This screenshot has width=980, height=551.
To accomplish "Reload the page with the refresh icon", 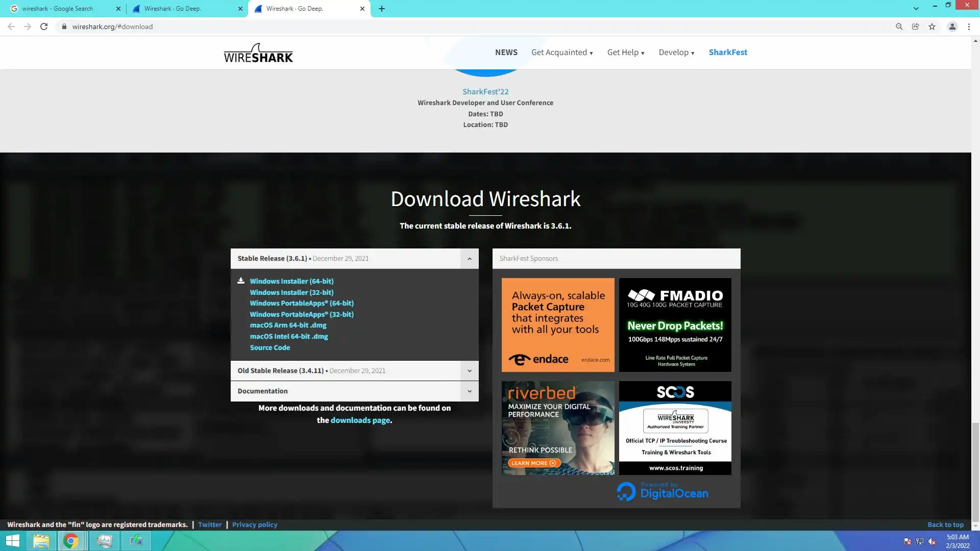I will pos(44,27).
